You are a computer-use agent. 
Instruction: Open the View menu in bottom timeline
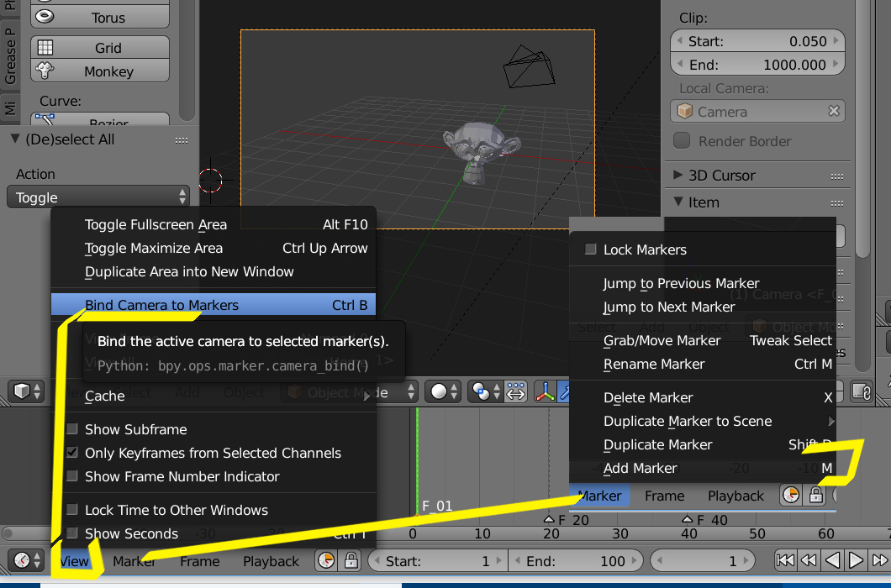coord(75,561)
